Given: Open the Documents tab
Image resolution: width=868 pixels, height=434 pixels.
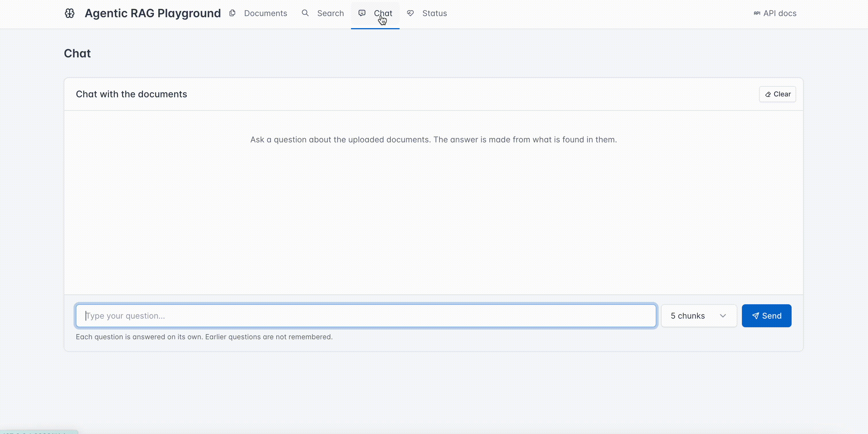Looking at the screenshot, I should pyautogui.click(x=258, y=13).
